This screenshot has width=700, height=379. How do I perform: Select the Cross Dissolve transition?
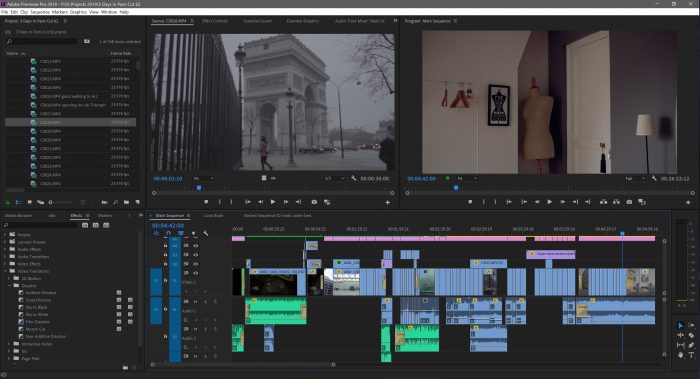[38, 300]
